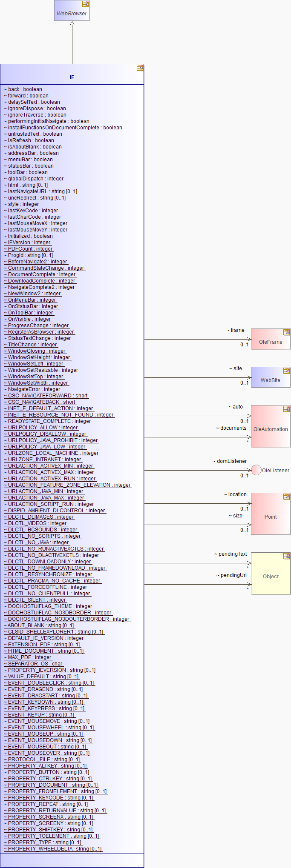The image size is (291, 868).
Task: Click the '~ size' association label
Action: tap(236, 516)
